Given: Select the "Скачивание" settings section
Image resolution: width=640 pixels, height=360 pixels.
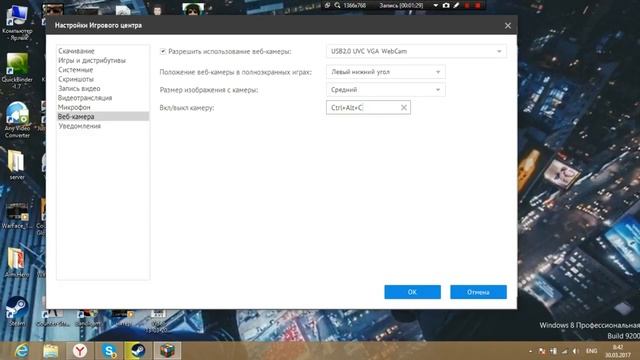Looking at the screenshot, I should (76, 51).
